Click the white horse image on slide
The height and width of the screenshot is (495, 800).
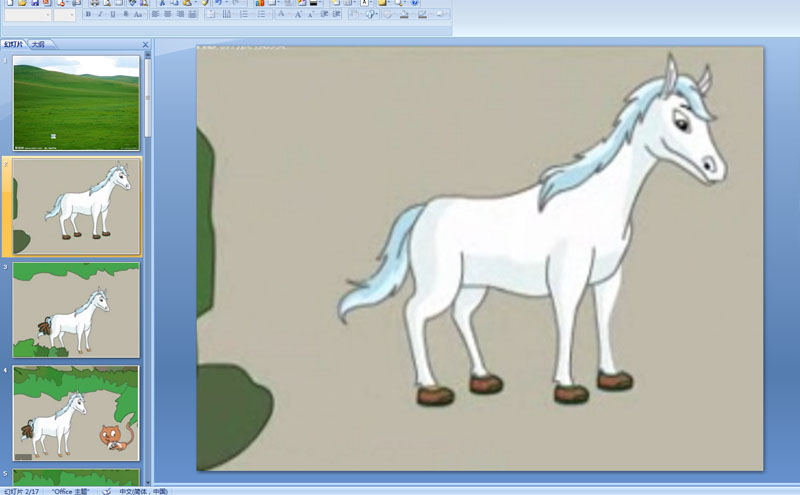coord(533,229)
